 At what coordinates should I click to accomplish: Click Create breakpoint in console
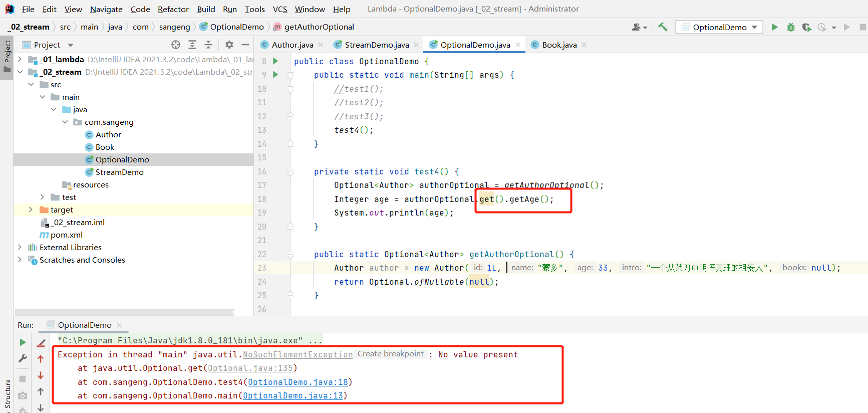point(391,354)
